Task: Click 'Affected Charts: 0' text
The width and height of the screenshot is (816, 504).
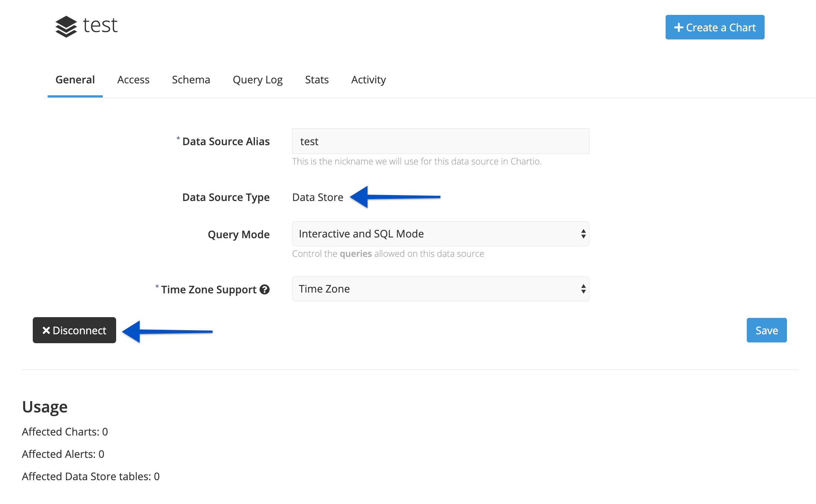Action: 65,432
